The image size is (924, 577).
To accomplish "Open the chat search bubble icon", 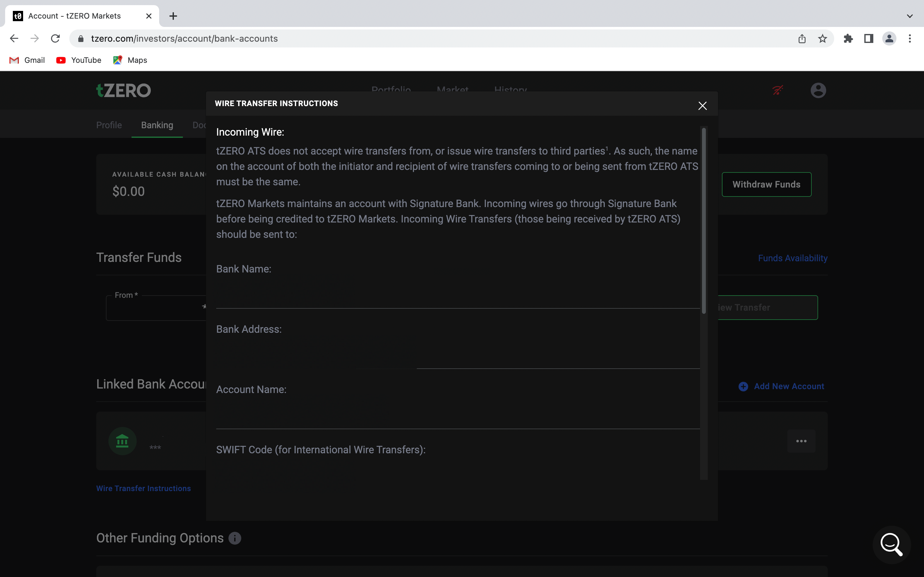I will point(891,544).
